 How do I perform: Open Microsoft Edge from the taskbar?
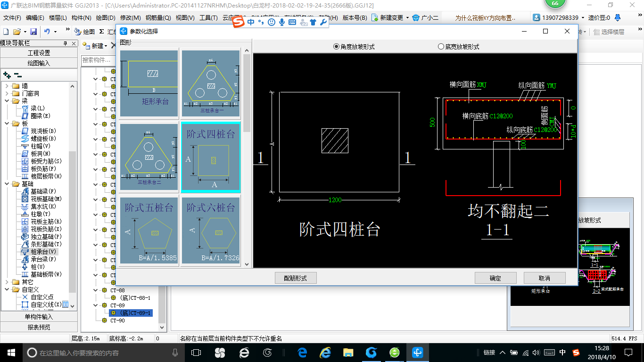pos(302,352)
